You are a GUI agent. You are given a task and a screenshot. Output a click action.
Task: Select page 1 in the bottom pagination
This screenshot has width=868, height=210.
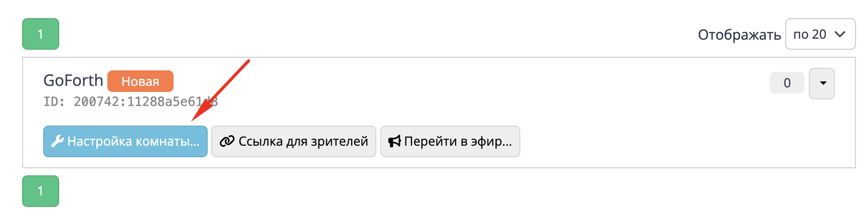pos(41,191)
